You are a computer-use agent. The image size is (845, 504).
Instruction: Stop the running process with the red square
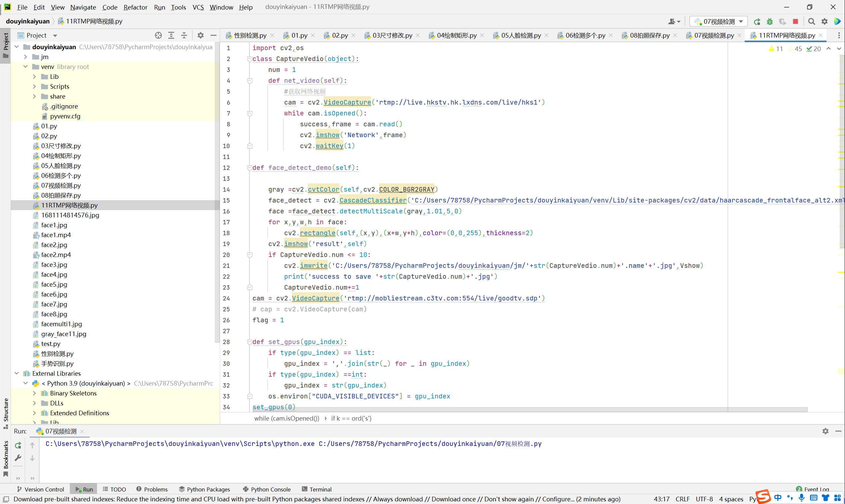[x=796, y=21]
